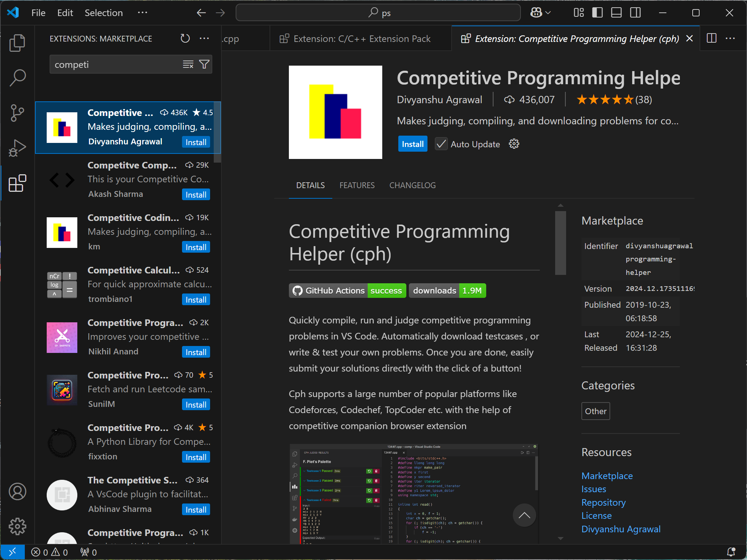Switch to the DETAILS tab
Image resolution: width=747 pixels, height=560 pixels.
pos(310,185)
